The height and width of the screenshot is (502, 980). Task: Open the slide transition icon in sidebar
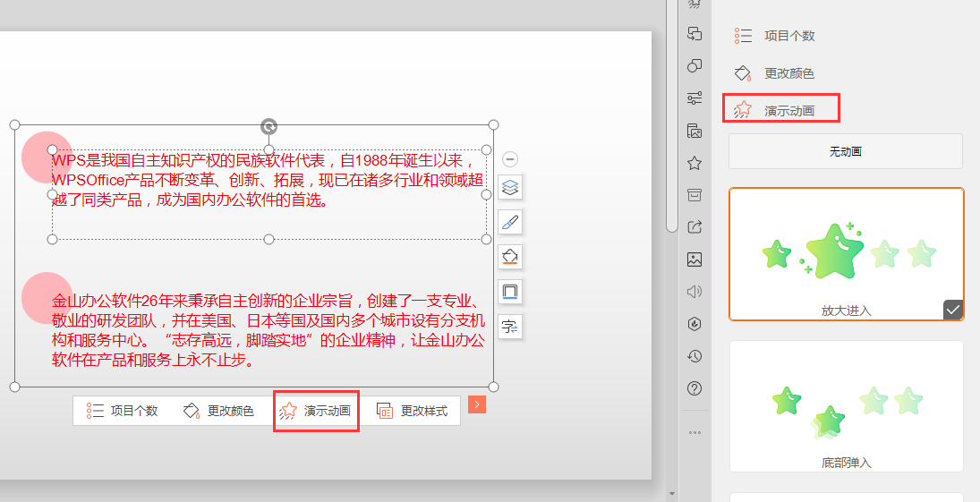click(x=695, y=33)
